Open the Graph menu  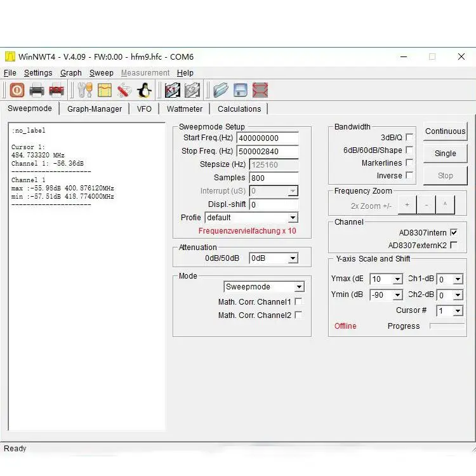pos(71,73)
